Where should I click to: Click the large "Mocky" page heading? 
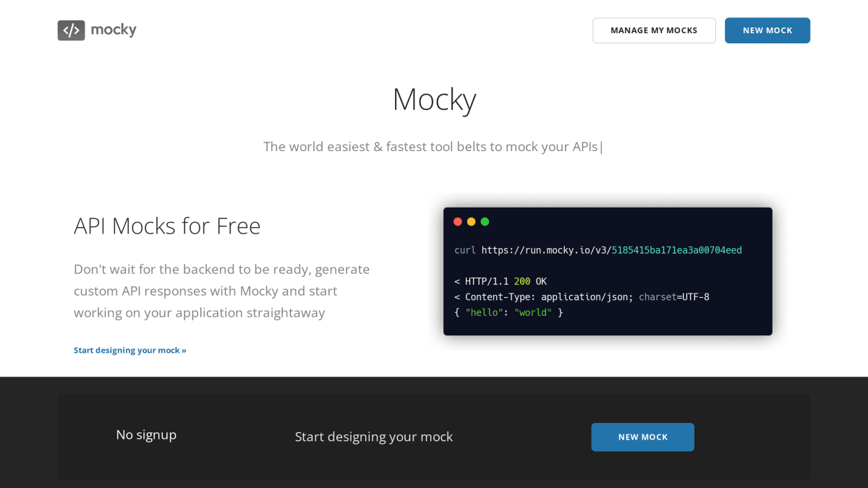(x=434, y=99)
